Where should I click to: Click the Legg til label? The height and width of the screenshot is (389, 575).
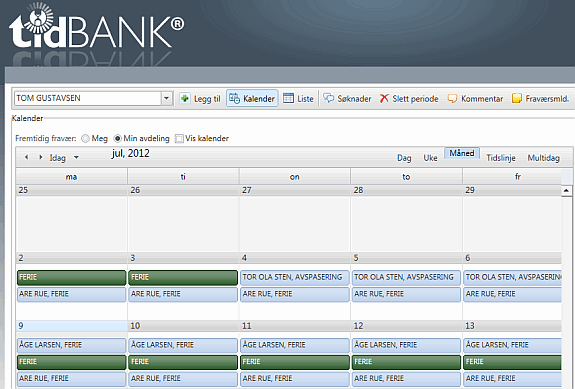(207, 99)
